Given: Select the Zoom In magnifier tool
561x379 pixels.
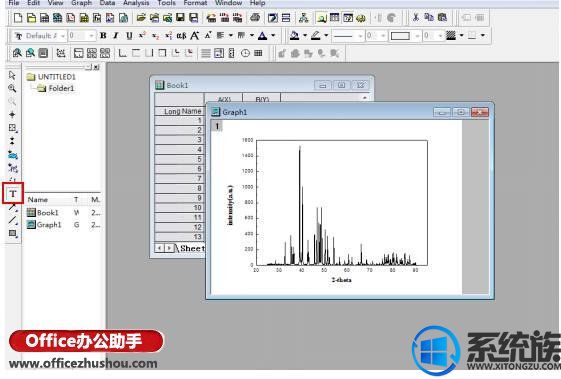Looking at the screenshot, I should pos(12,88).
